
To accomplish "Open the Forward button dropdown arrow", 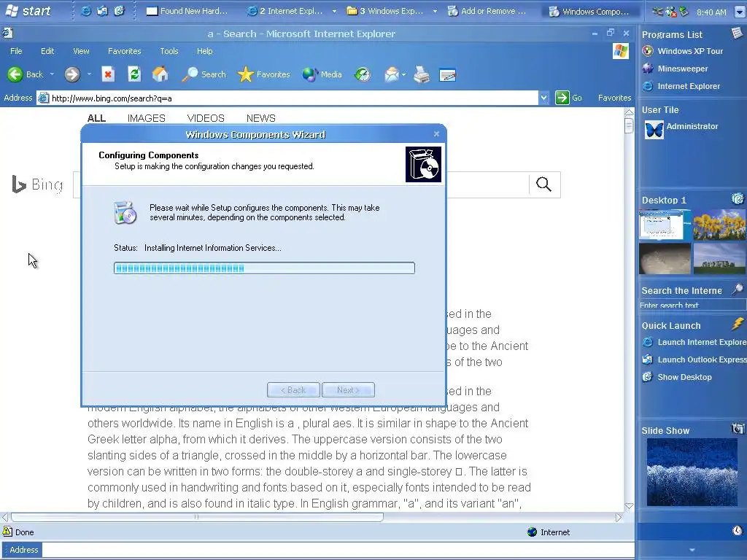I will (89, 74).
